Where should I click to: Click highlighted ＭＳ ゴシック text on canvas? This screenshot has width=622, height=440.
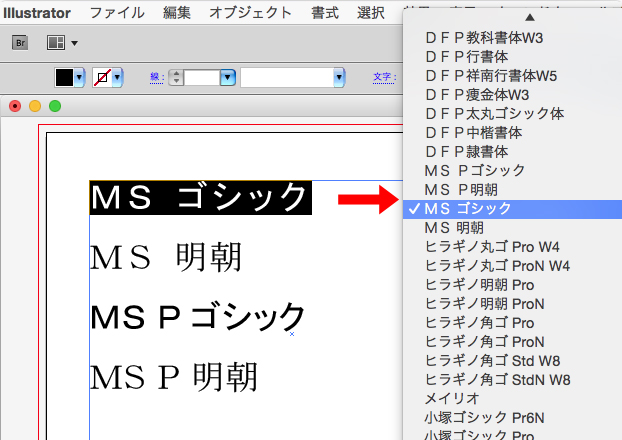tap(200, 198)
